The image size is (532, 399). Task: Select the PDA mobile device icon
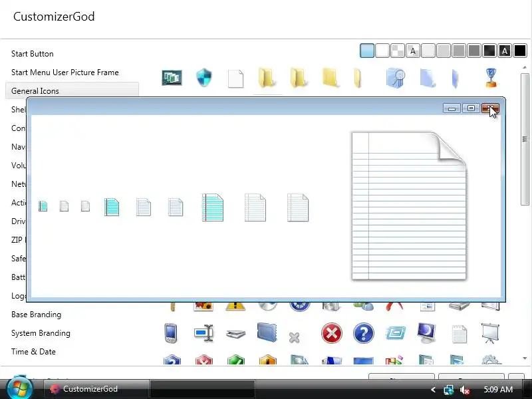click(x=171, y=333)
